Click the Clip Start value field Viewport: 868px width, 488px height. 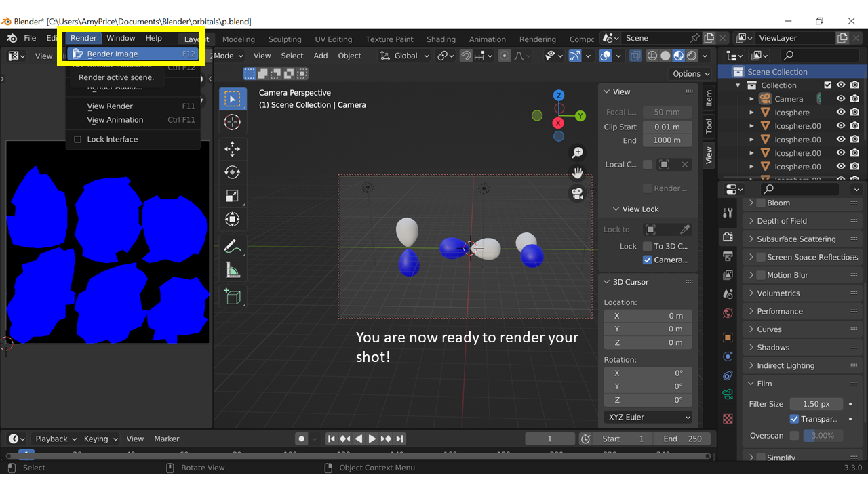coord(667,127)
